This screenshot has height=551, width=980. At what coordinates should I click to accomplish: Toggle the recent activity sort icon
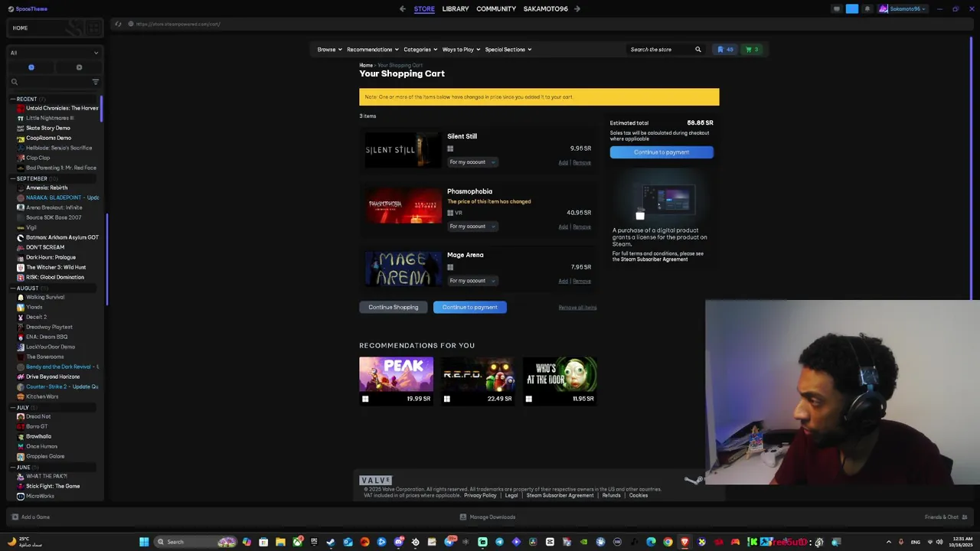[31, 67]
